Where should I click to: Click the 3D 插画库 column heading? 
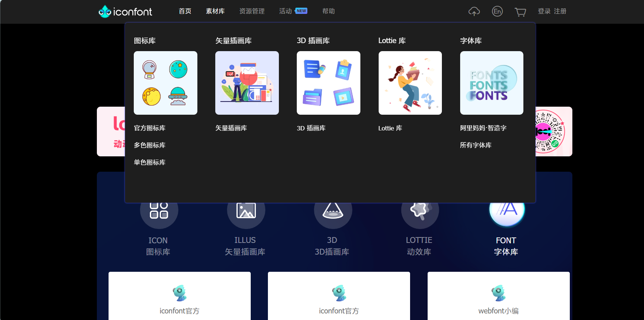(x=313, y=41)
